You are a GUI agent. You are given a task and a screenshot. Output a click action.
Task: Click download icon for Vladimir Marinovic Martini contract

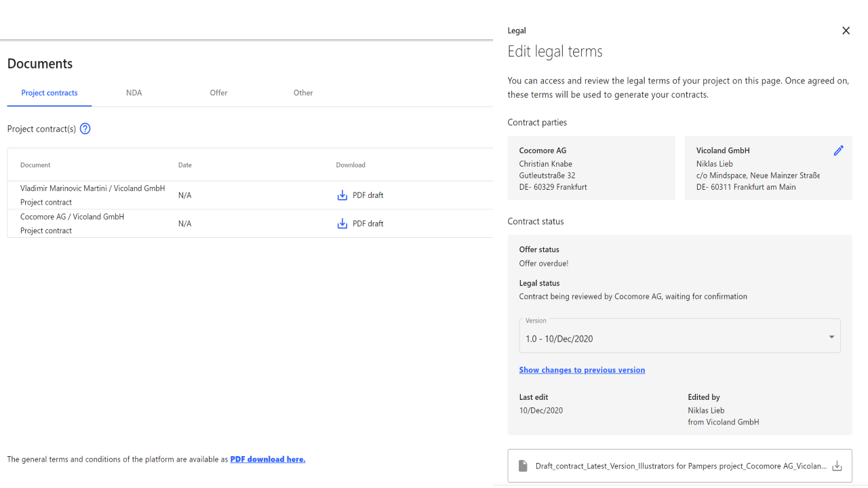342,195
